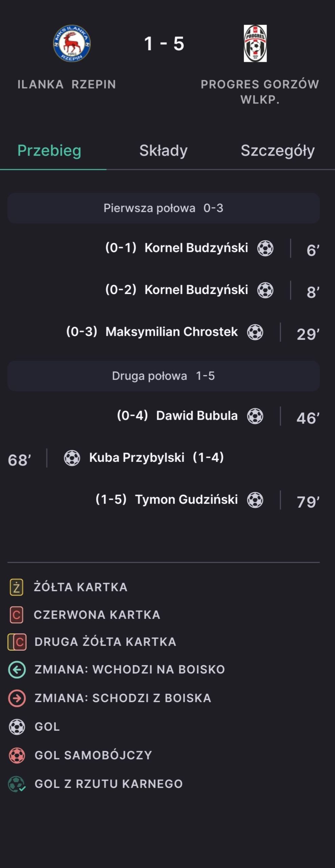Open the Progres Gorzów Wlkp. team name
The image size is (335, 868).
tap(260, 92)
